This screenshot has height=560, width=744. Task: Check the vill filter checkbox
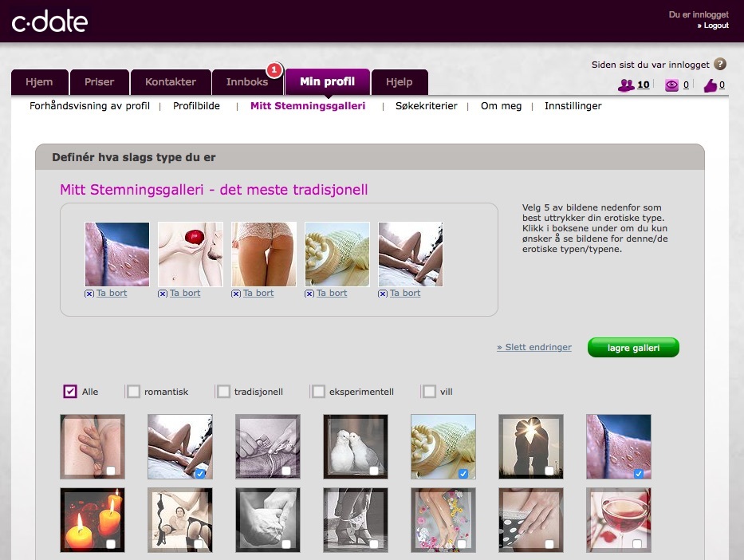tap(429, 392)
